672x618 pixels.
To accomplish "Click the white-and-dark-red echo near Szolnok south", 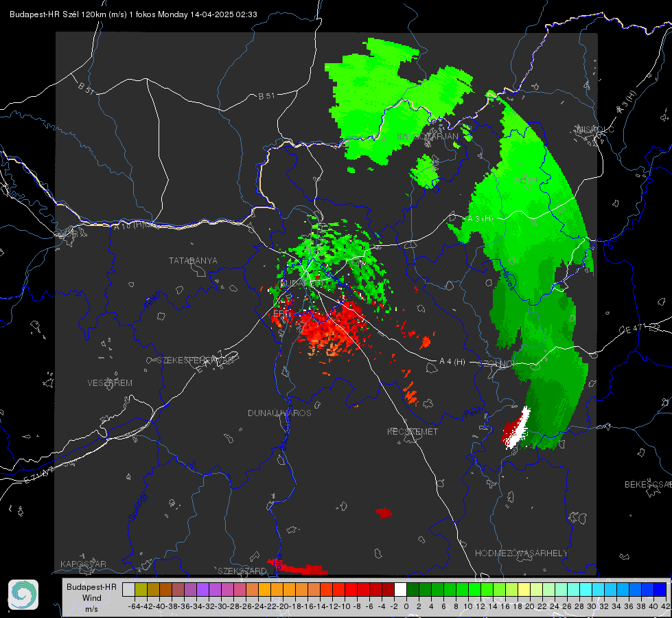I will pos(516,428).
